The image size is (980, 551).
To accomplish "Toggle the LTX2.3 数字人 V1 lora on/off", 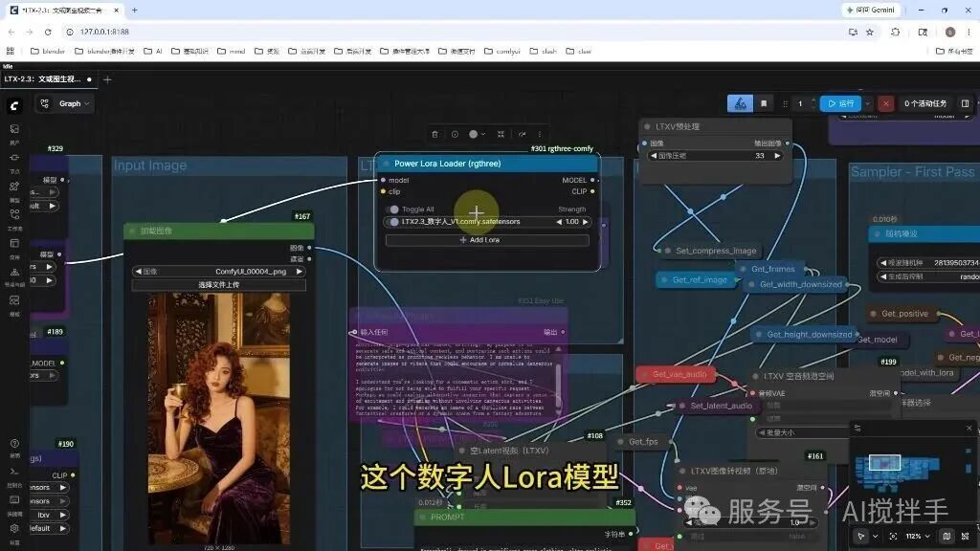I will (393, 222).
